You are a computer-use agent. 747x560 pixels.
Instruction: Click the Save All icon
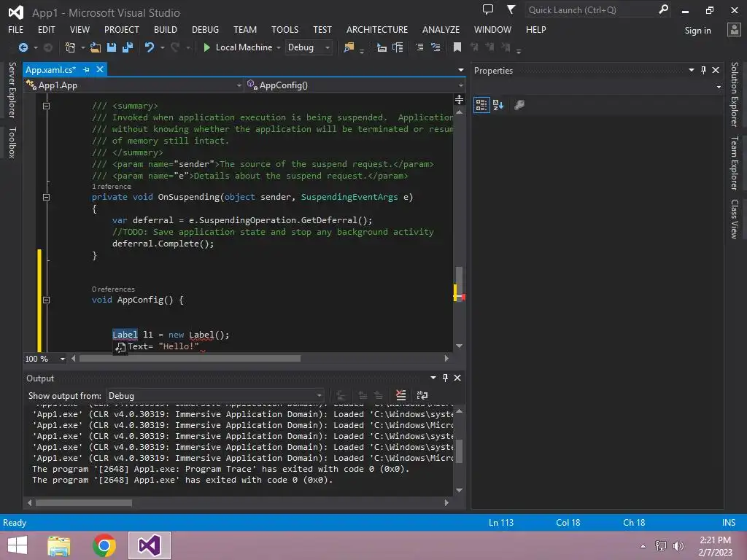click(x=128, y=47)
